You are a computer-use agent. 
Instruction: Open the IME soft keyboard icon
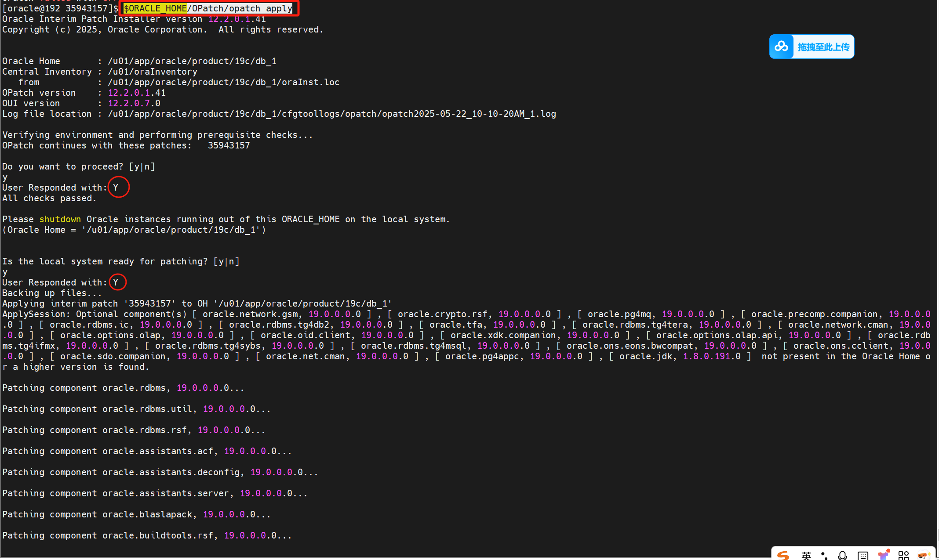pos(863,556)
